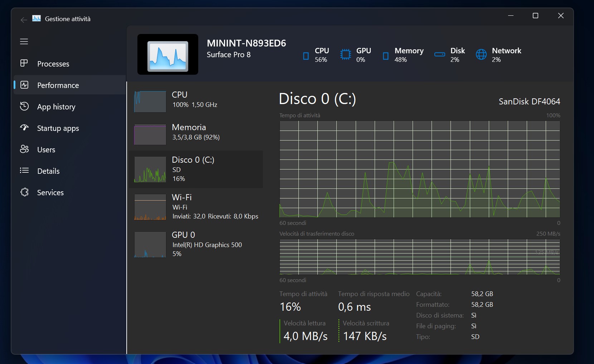Click the Disk 2% summary in header
This screenshot has width=594, height=364.
pos(457,55)
